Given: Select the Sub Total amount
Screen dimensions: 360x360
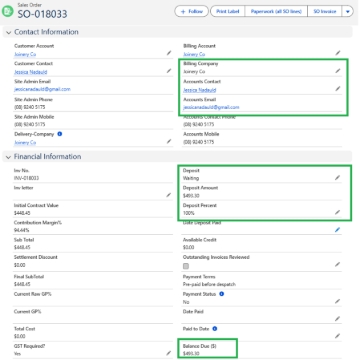Looking at the screenshot, I should coord(22,248).
